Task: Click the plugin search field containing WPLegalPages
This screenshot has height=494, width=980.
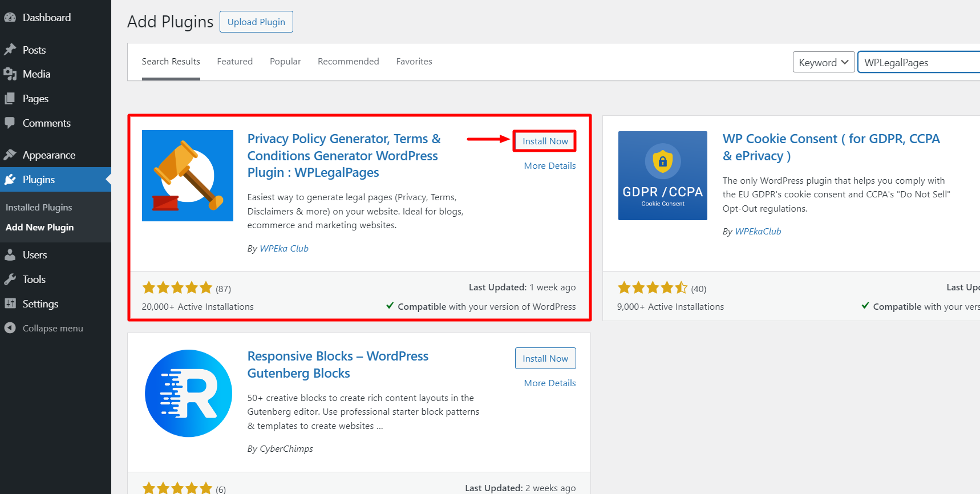Action: pyautogui.click(x=920, y=62)
